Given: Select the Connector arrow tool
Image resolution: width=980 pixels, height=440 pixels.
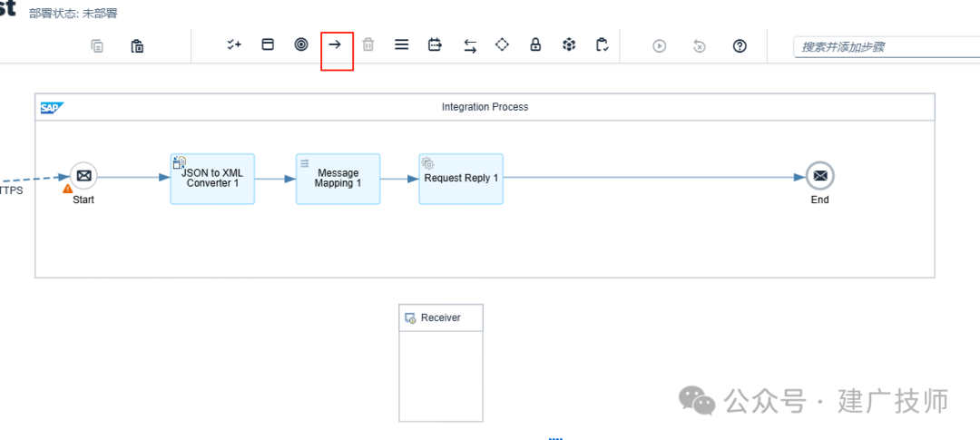Looking at the screenshot, I should coord(336,44).
